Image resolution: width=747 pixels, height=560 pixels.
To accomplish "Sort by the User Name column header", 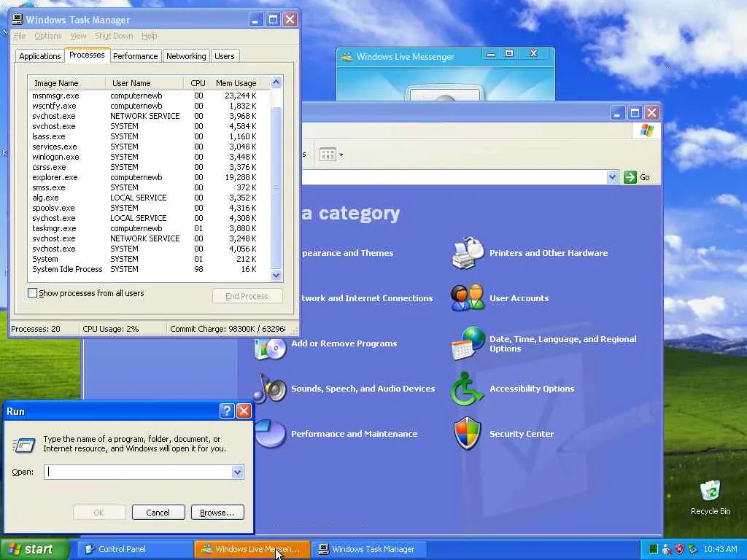I will [x=144, y=83].
